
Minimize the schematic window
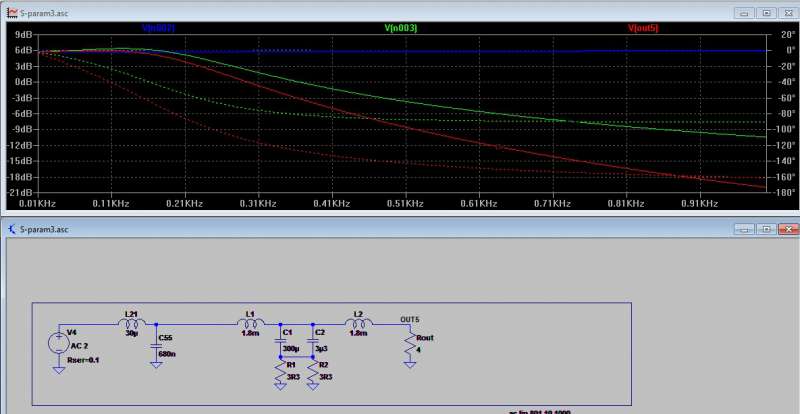[744, 229]
